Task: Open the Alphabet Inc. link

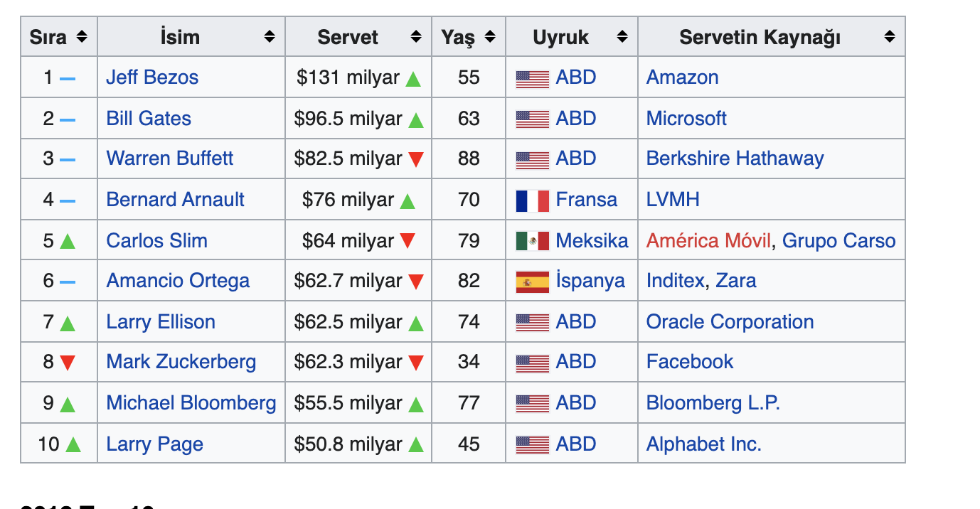Action: point(703,444)
